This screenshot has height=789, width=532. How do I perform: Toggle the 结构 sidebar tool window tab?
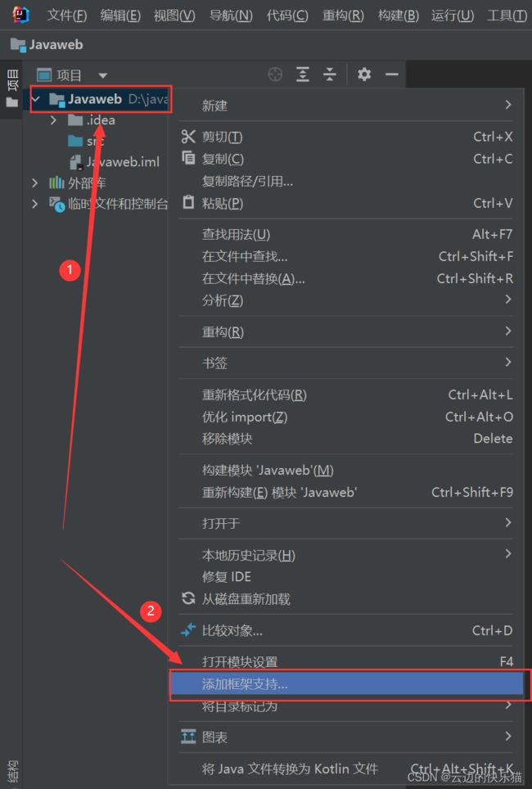[x=12, y=771]
